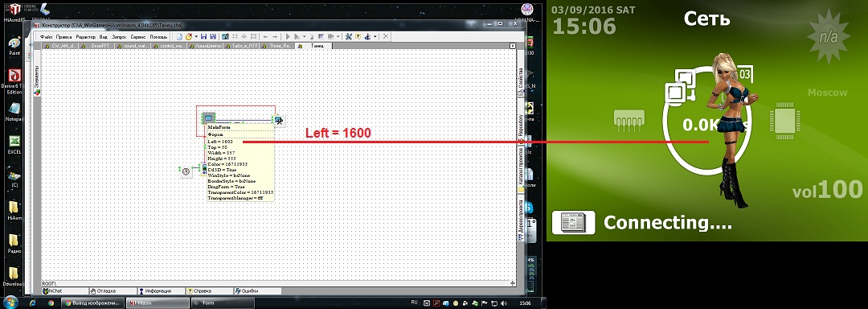868x309 pixels.
Task: Click the tools (wrench) toolbar icon
Action: pyautogui.click(x=349, y=36)
